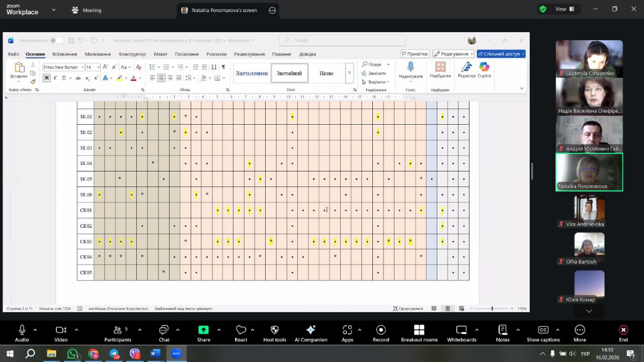
Task: Toggle camera with Video button
Action: point(61,333)
